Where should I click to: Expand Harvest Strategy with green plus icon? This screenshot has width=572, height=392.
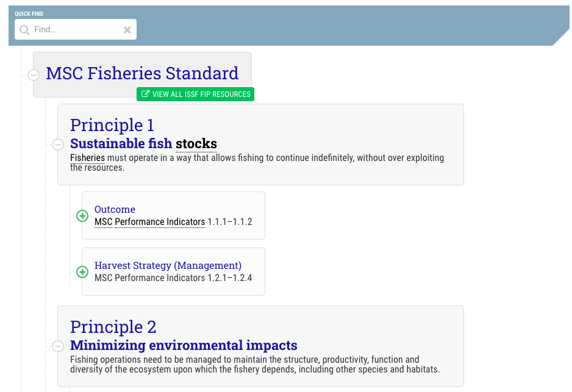tap(82, 272)
